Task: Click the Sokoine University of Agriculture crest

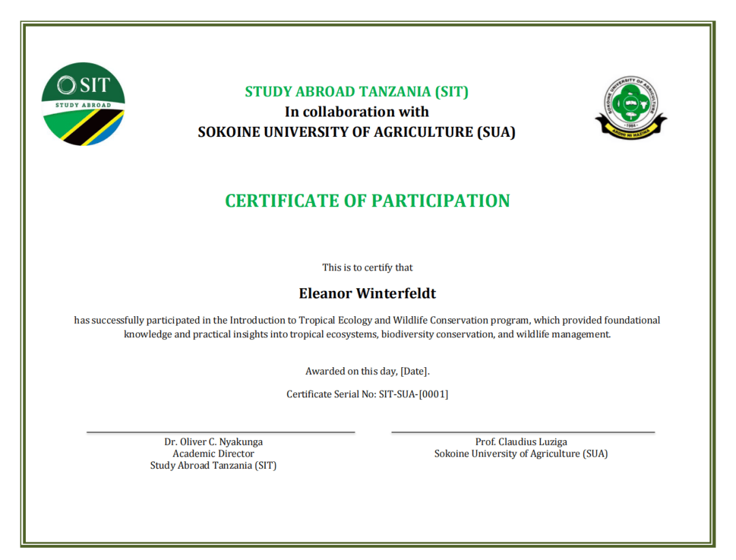Action: click(x=631, y=108)
